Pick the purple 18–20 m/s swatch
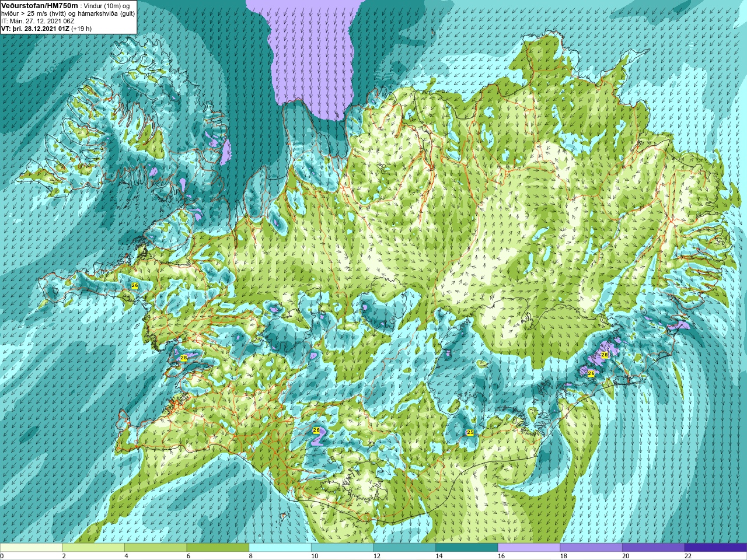The image size is (747, 560). tap(591, 547)
